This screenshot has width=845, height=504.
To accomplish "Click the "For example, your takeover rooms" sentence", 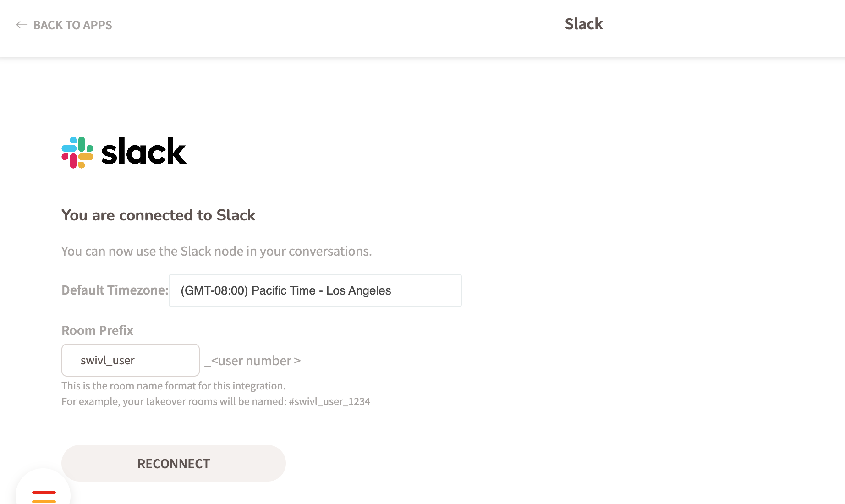I will pos(174,401).
